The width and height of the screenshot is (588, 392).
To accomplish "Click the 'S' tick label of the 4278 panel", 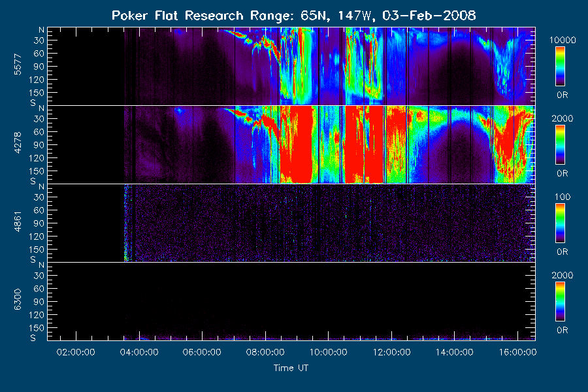I will click(33, 181).
